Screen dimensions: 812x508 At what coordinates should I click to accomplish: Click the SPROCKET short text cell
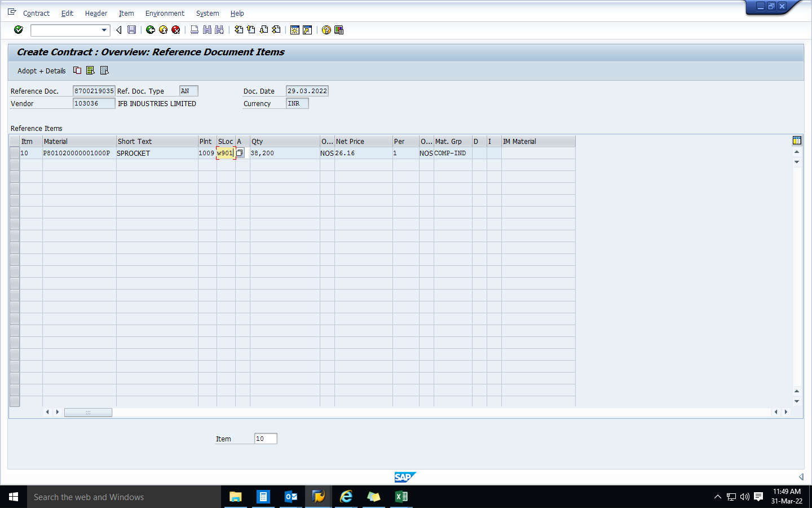(157, 153)
